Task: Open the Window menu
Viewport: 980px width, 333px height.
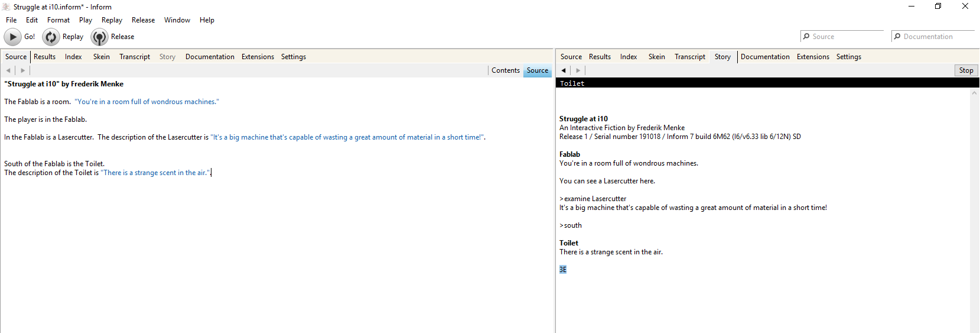Action: [x=177, y=20]
